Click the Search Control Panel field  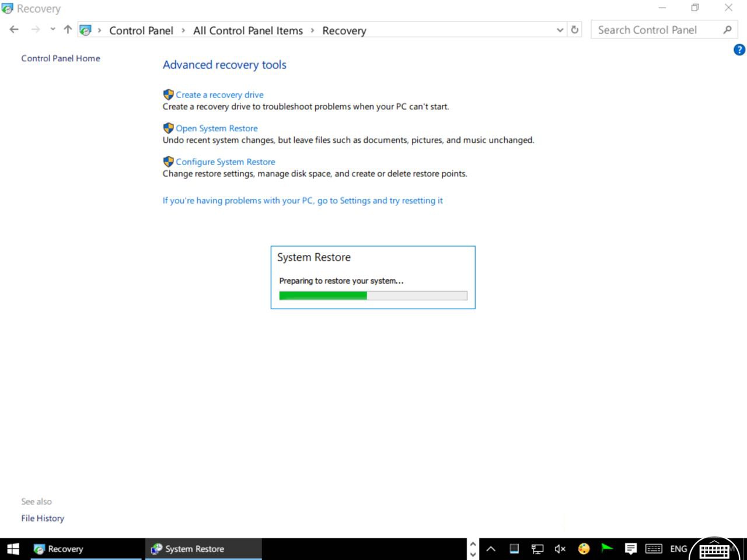pyautogui.click(x=654, y=30)
